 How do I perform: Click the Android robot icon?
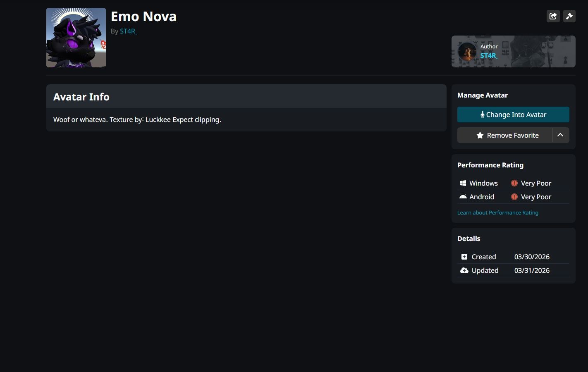coord(463,197)
